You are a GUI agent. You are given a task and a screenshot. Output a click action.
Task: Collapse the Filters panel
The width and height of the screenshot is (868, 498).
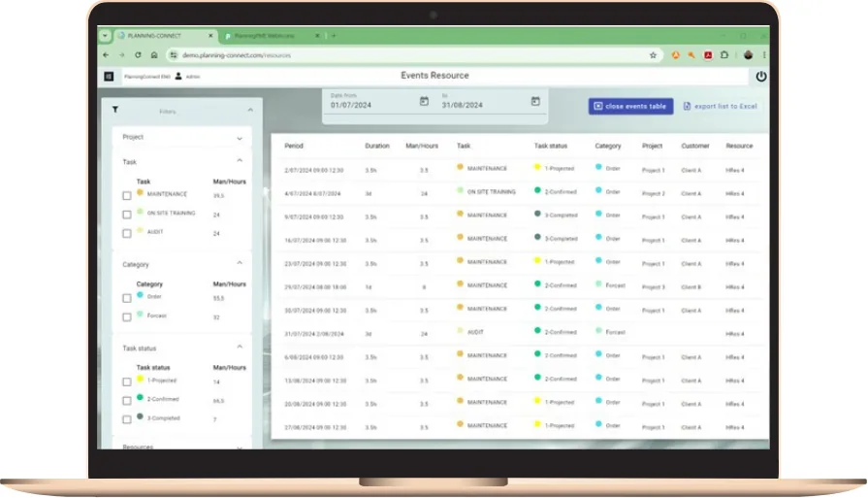coord(250,111)
